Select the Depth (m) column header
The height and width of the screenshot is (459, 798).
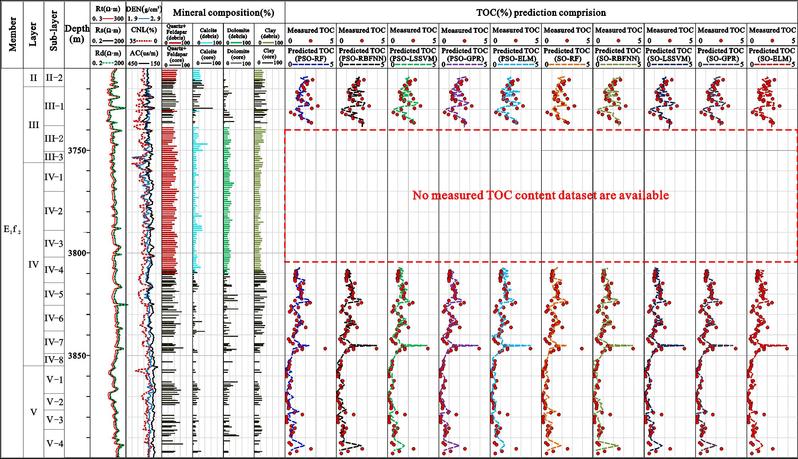(77, 37)
